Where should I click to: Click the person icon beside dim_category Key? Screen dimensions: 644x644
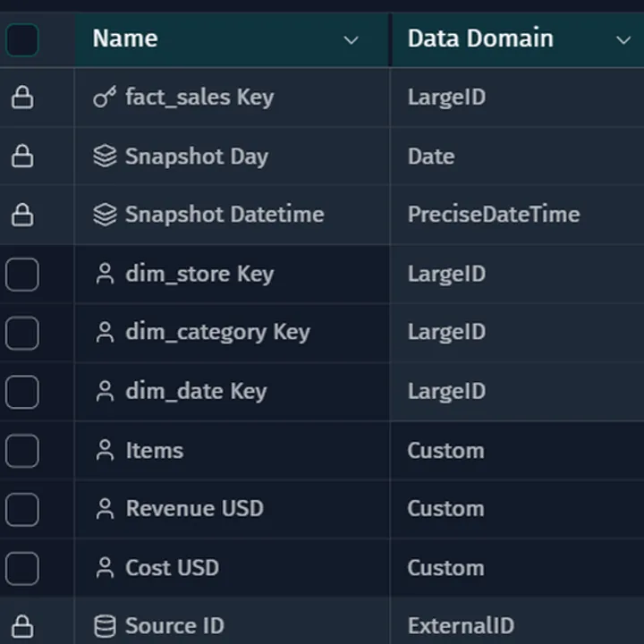click(105, 332)
